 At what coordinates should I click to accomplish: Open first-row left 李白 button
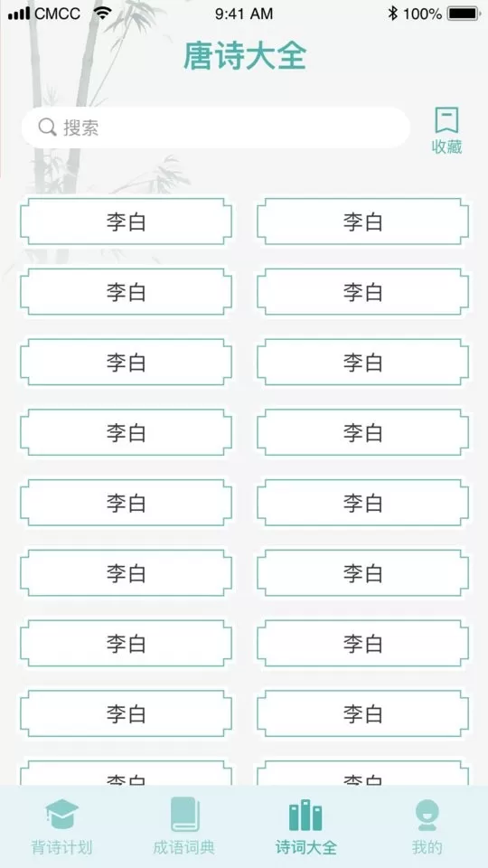pyautogui.click(x=127, y=222)
